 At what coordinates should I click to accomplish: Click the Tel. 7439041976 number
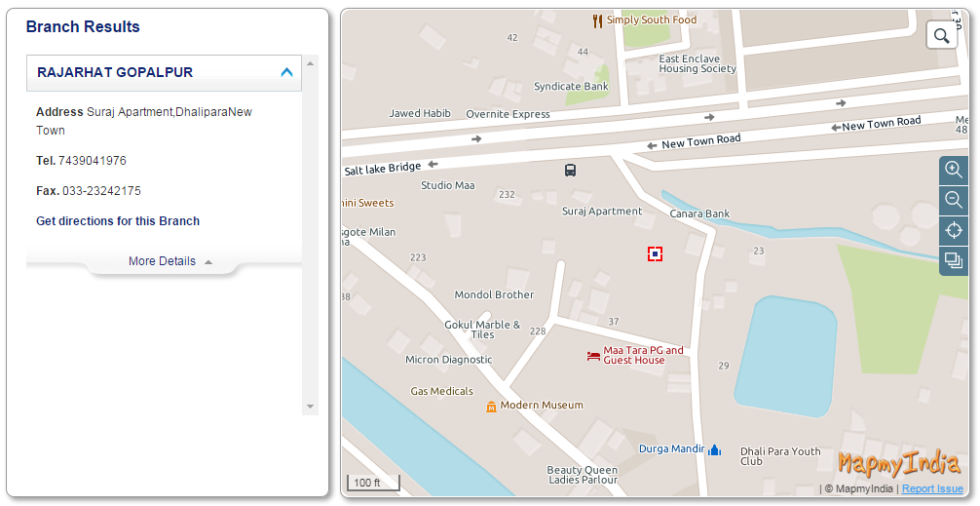pos(93,161)
